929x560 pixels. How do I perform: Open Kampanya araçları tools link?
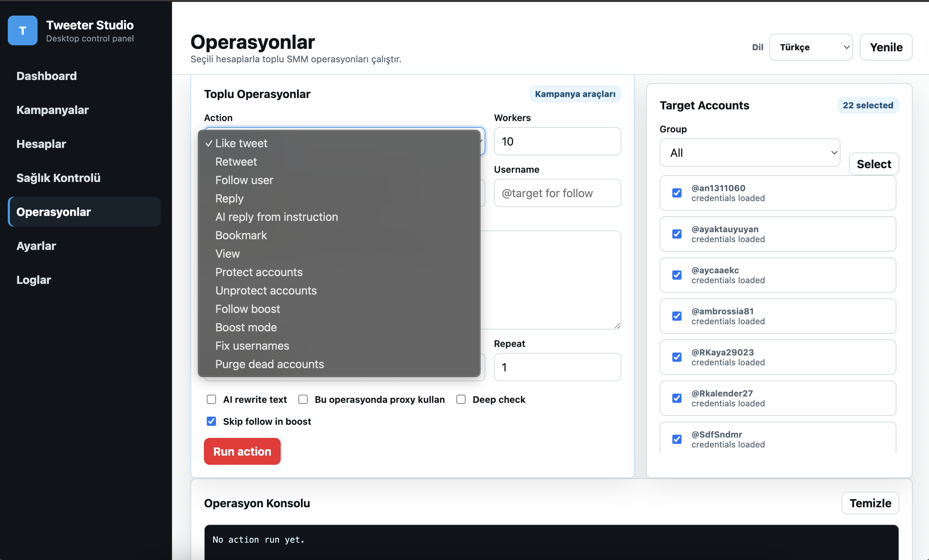point(575,94)
